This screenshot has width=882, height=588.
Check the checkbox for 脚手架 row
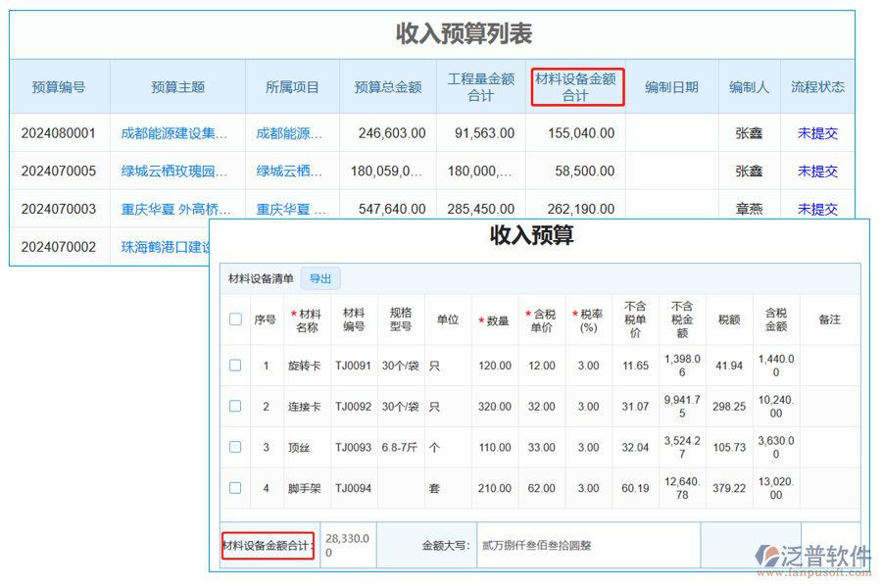pyautogui.click(x=235, y=488)
